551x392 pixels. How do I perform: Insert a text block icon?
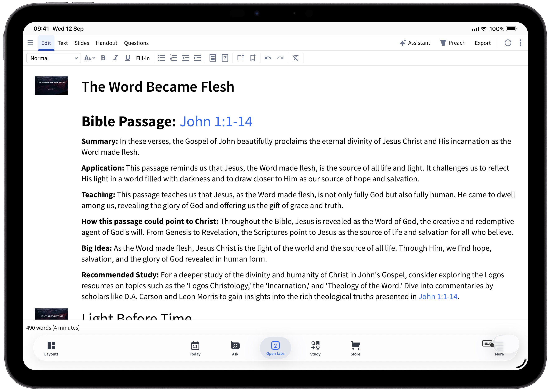(213, 58)
